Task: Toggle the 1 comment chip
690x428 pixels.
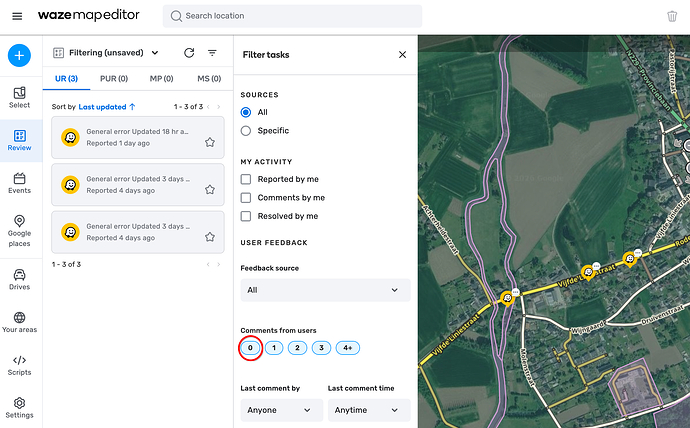Action: 274,348
